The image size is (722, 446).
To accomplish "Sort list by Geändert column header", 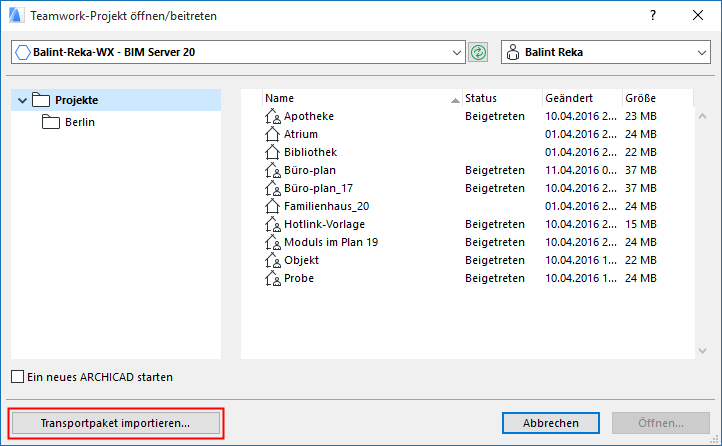I will click(x=582, y=98).
